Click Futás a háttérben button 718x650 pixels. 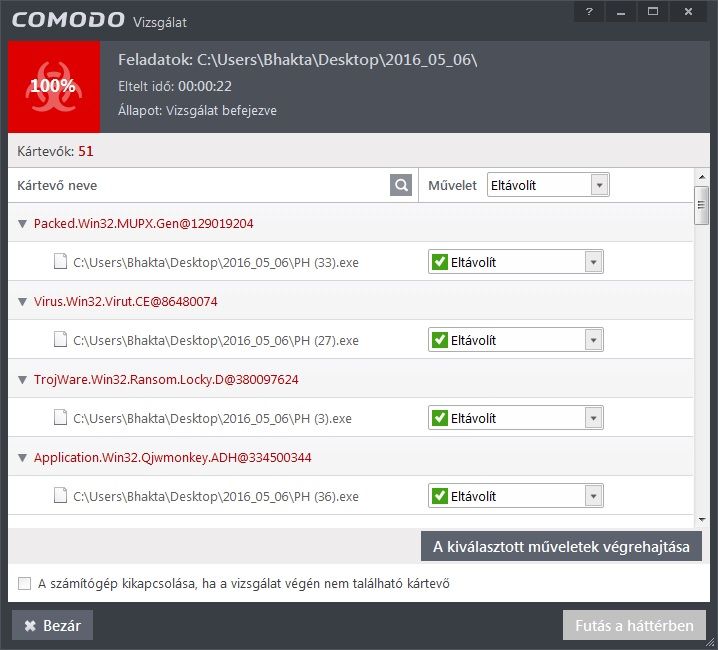pos(634,625)
